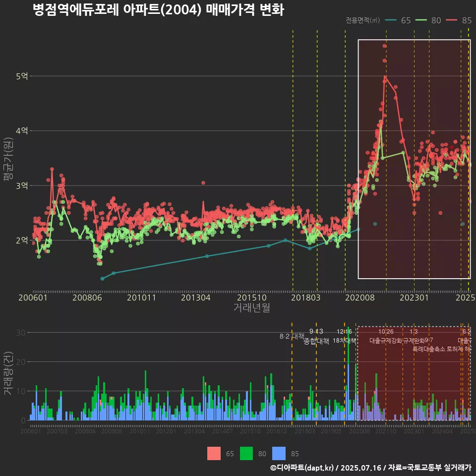Click the 5억 y-axis label

point(22,76)
